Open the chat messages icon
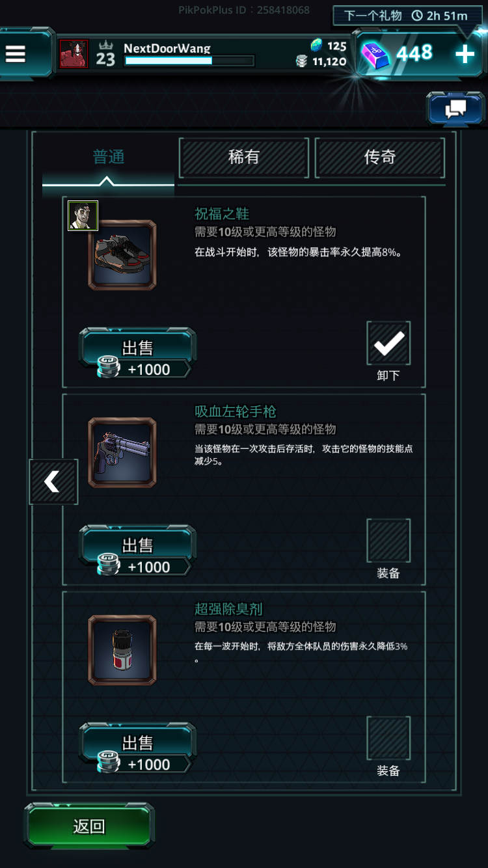 point(455,109)
